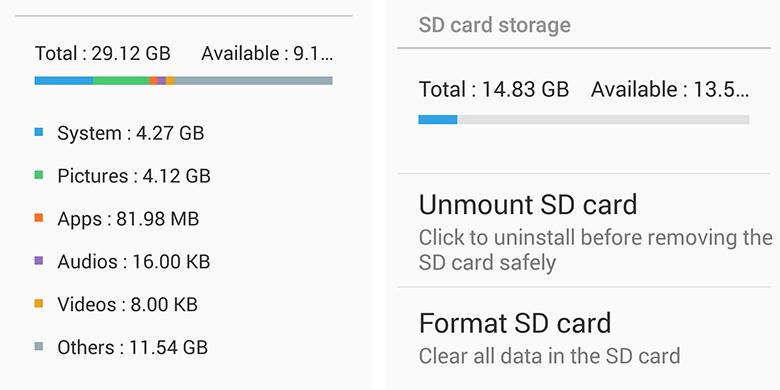Click gray Others segment of internal storage bar
780x390 pixels.
pos(253,81)
